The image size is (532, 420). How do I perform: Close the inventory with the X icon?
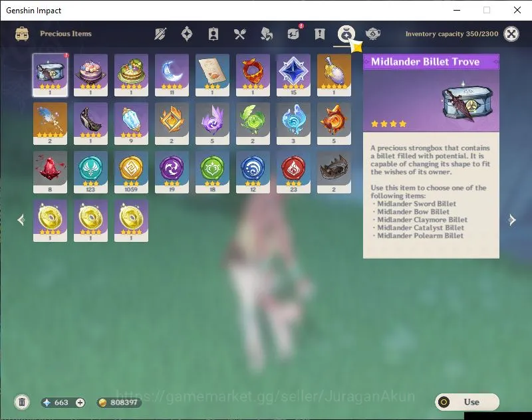511,34
